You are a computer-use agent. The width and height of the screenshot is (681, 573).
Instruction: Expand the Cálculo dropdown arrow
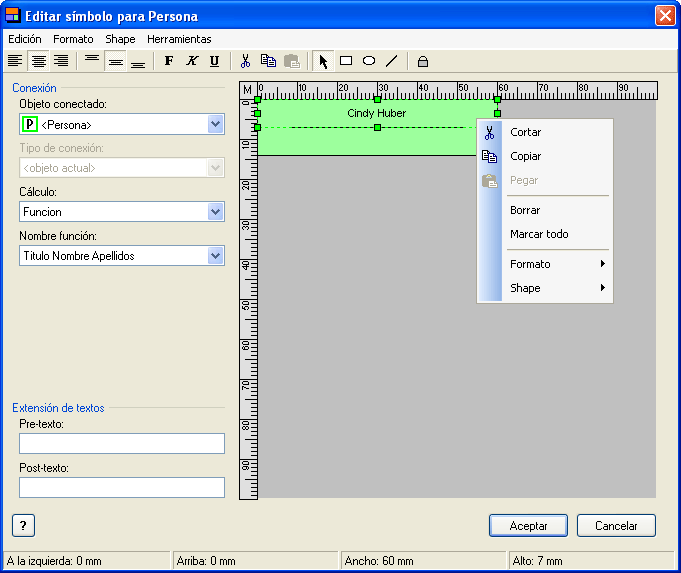tap(215, 212)
